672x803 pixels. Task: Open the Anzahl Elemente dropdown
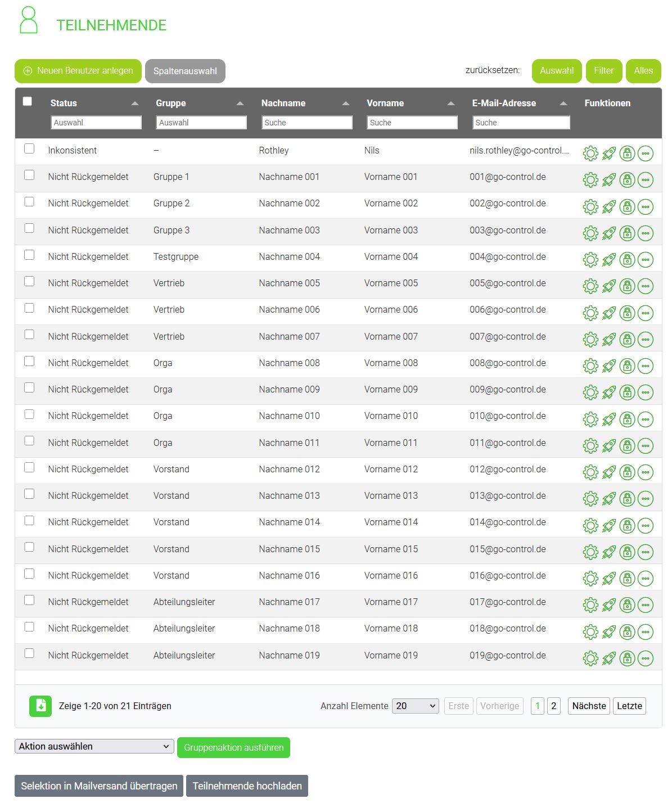coord(415,706)
